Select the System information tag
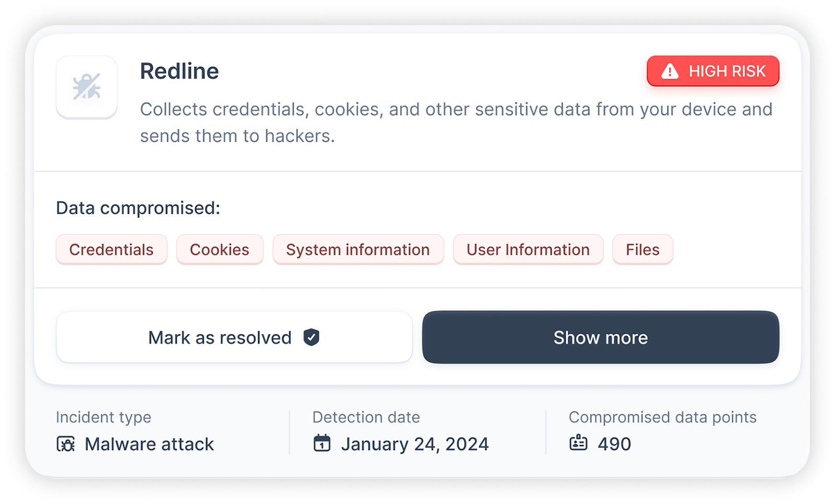This screenshot has width=835, height=504. tap(358, 249)
